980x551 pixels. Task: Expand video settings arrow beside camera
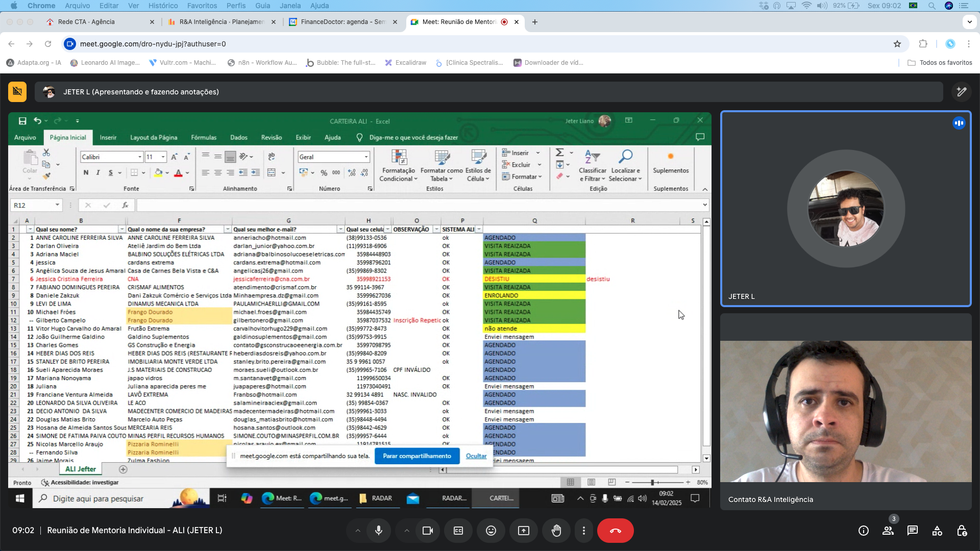pyautogui.click(x=407, y=531)
